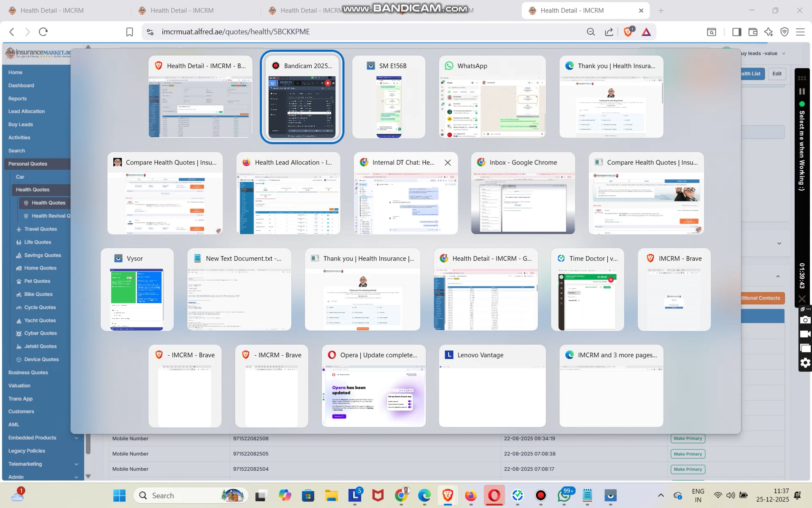Screen dimensions: 812x508
Task: Click the Windows taskbar Search box
Action: click(x=190, y=495)
